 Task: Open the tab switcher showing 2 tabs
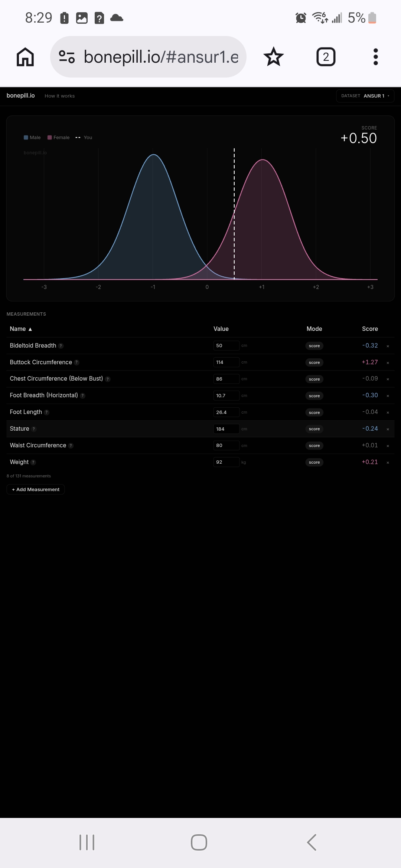point(326,57)
